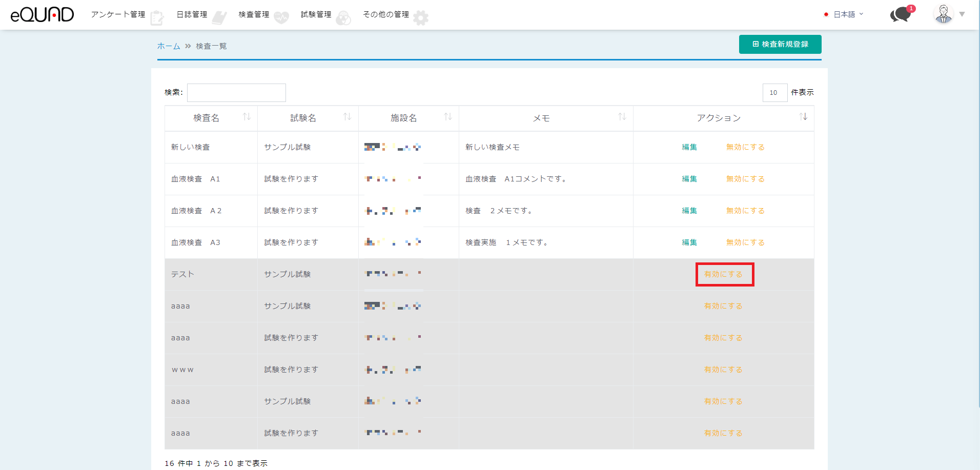Click the user avatar icon
This screenshot has height=470, width=980.
[x=943, y=14]
